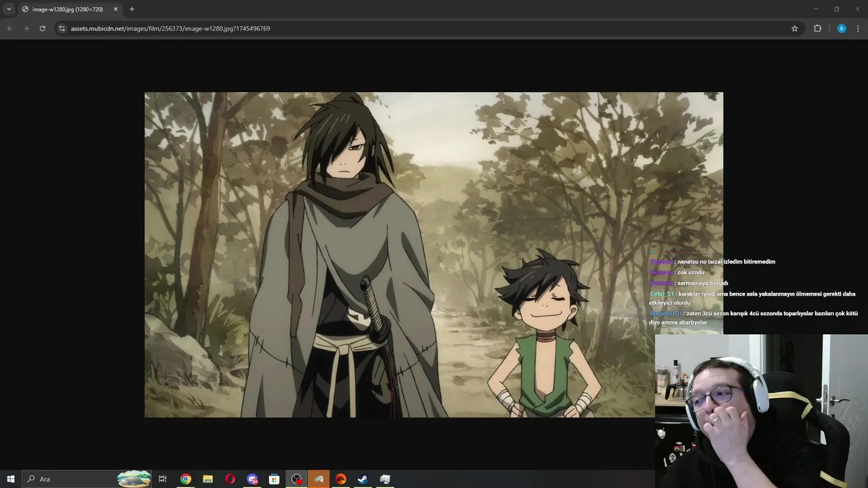This screenshot has width=868, height=488.
Task: Open the Windows Start menu
Action: (x=11, y=479)
